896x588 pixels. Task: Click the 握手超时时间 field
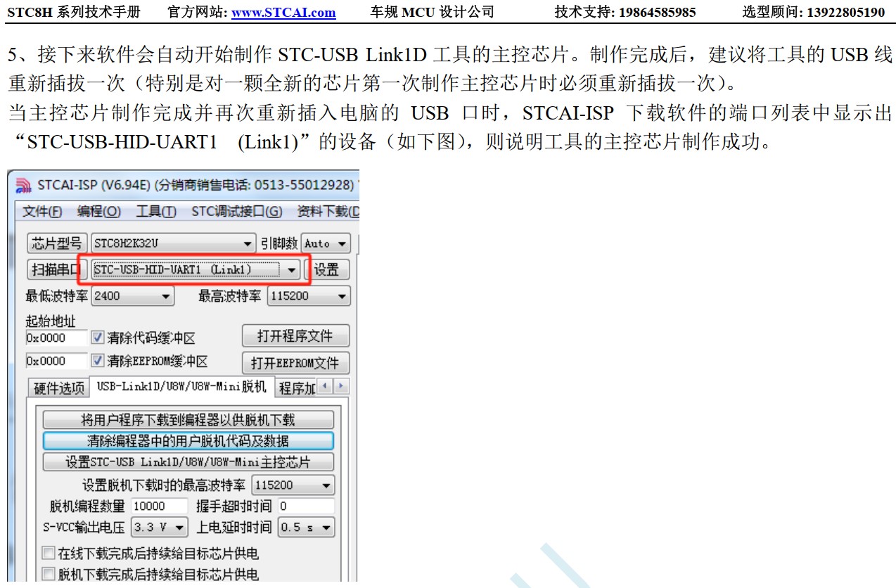(x=306, y=506)
